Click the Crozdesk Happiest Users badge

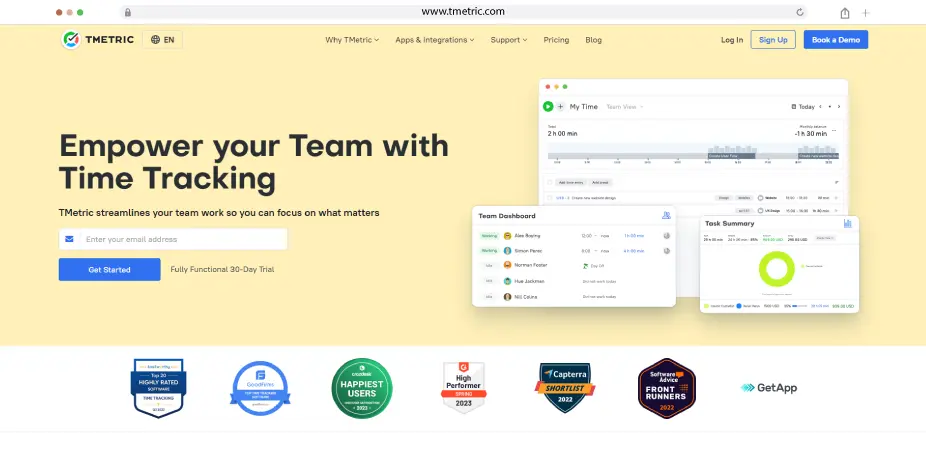tap(362, 388)
